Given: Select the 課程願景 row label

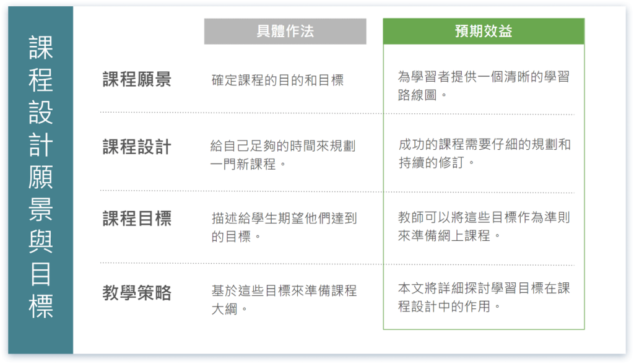Looking at the screenshot, I should click(137, 80).
